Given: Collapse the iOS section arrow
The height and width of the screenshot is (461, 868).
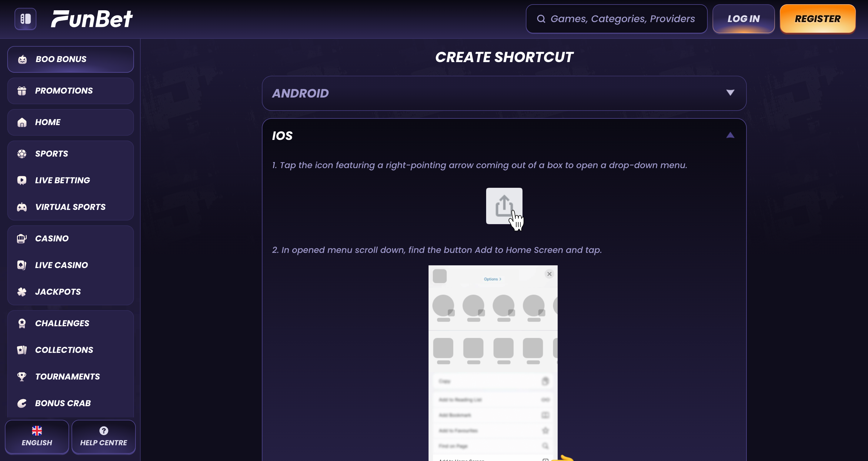Looking at the screenshot, I should [x=730, y=135].
